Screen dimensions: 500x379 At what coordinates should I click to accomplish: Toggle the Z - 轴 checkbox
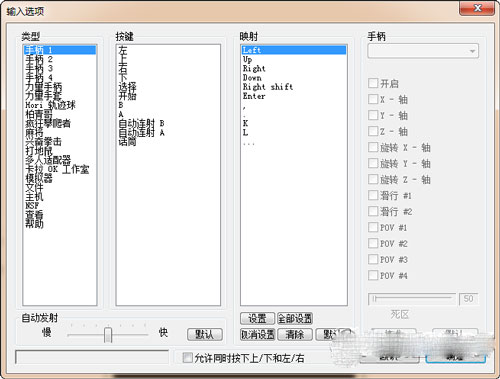click(373, 131)
